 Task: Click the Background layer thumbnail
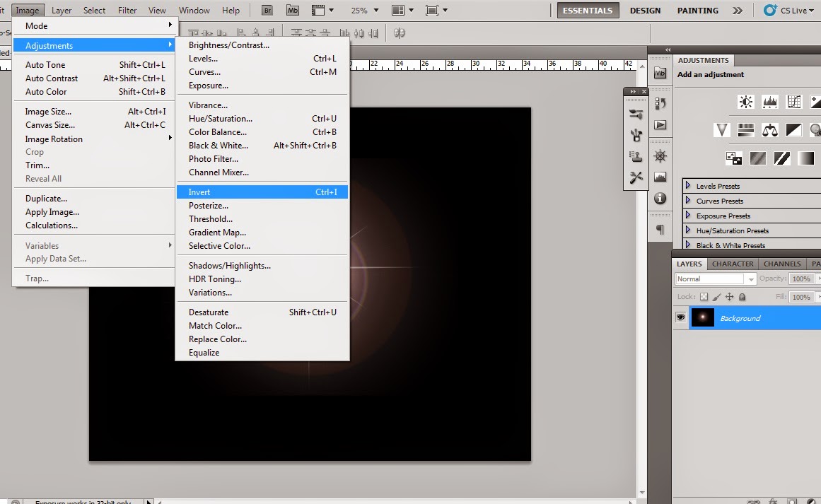702,317
